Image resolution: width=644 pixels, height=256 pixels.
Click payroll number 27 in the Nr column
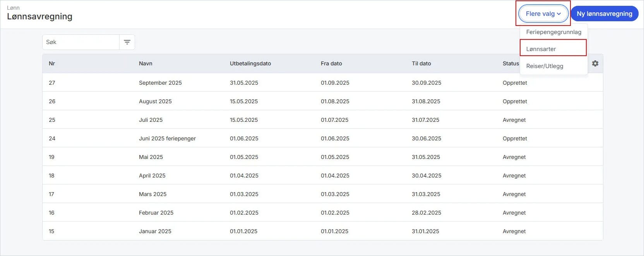tap(52, 83)
